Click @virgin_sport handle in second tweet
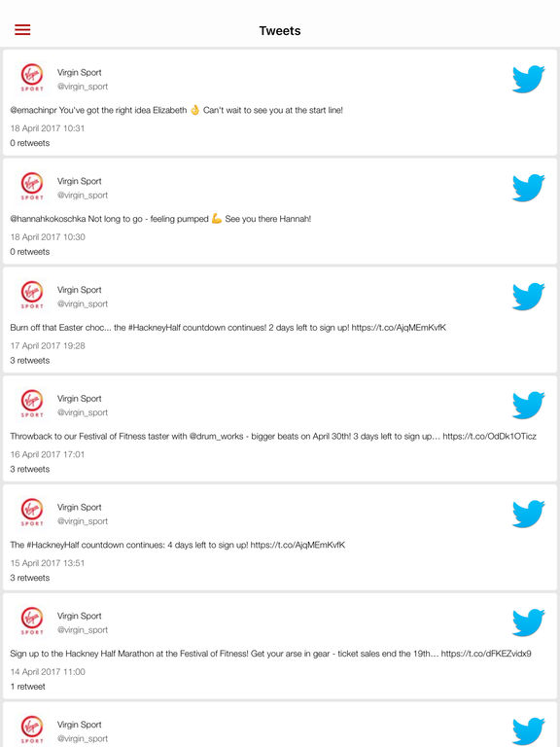 click(83, 195)
